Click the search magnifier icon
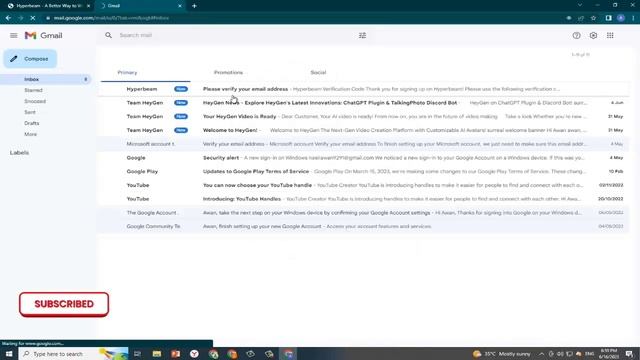640x360 pixels. point(108,36)
